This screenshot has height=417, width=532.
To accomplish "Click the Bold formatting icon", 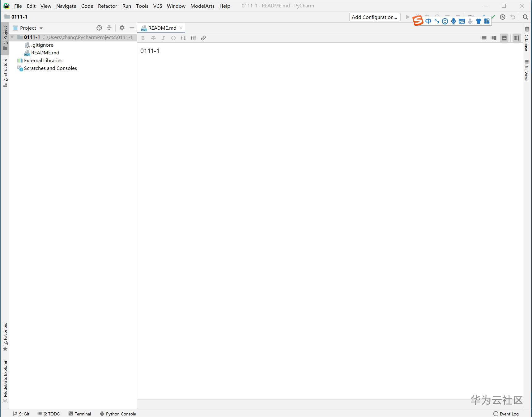I will pos(143,38).
